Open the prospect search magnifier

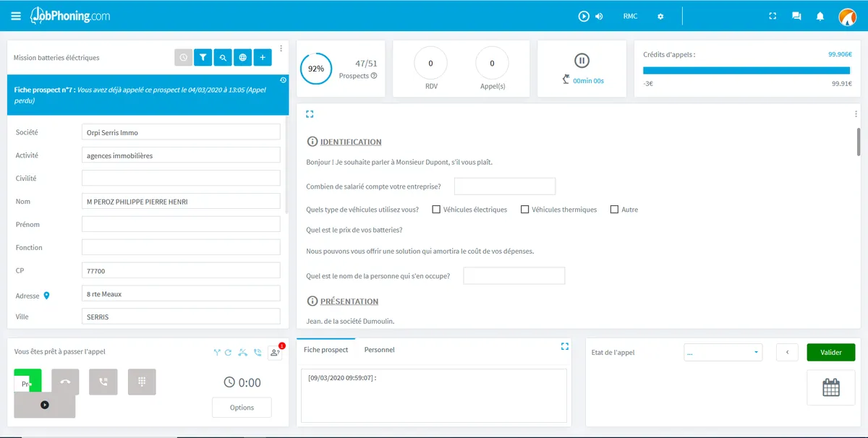pyautogui.click(x=223, y=58)
